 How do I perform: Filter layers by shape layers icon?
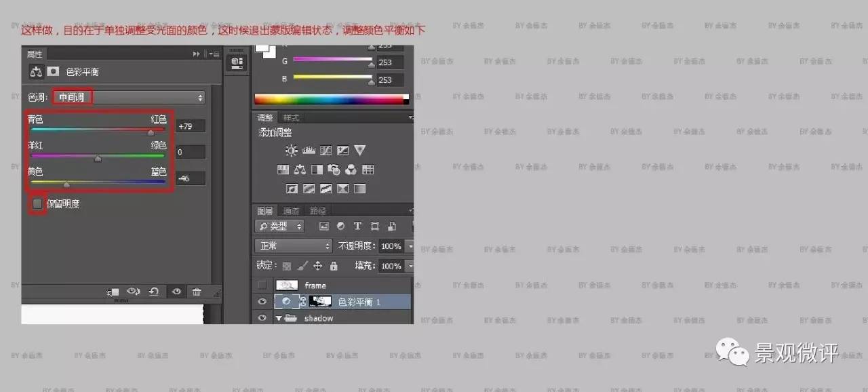[374, 227]
